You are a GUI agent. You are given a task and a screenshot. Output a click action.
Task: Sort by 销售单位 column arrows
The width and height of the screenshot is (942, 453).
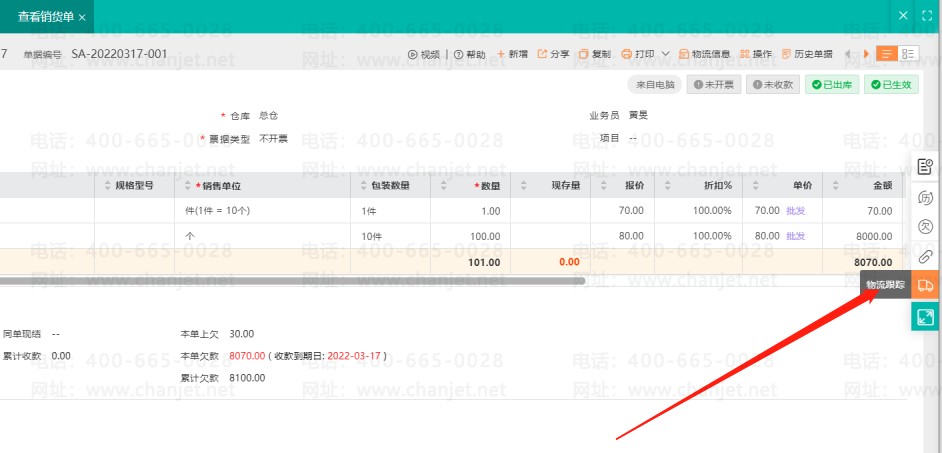coord(188,186)
